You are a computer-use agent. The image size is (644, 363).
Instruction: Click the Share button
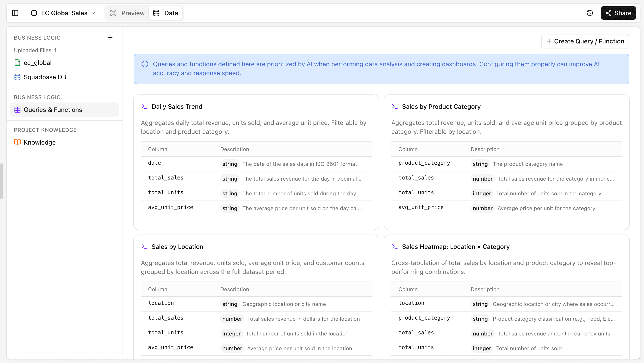coord(618,13)
